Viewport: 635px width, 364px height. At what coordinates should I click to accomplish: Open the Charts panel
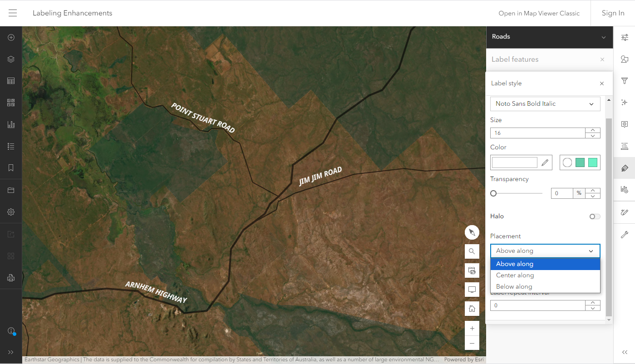(x=10, y=124)
